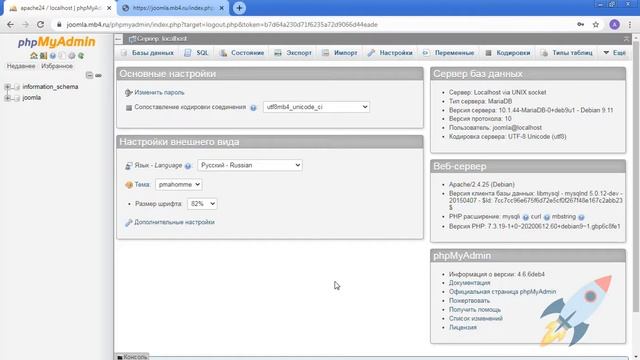Open the SQL tab
640x360 pixels.
(197, 53)
